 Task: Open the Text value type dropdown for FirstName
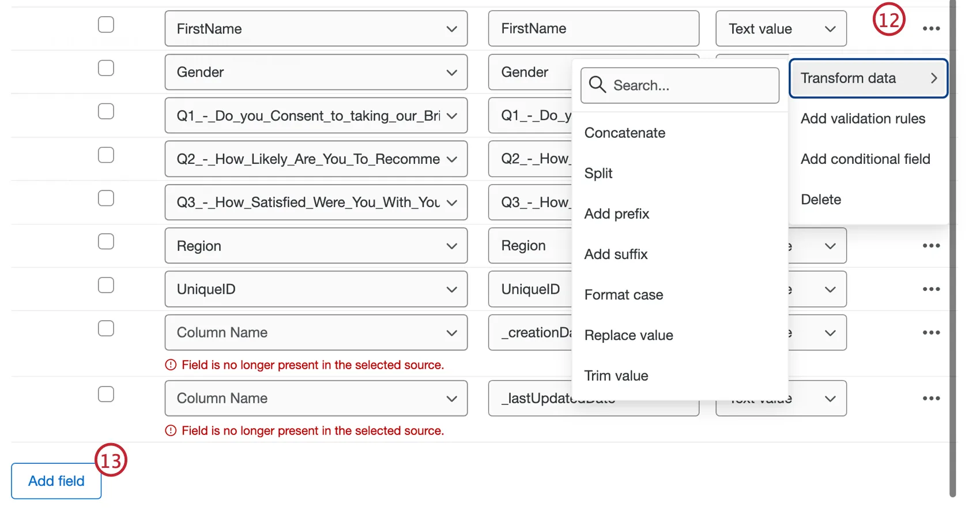click(781, 29)
